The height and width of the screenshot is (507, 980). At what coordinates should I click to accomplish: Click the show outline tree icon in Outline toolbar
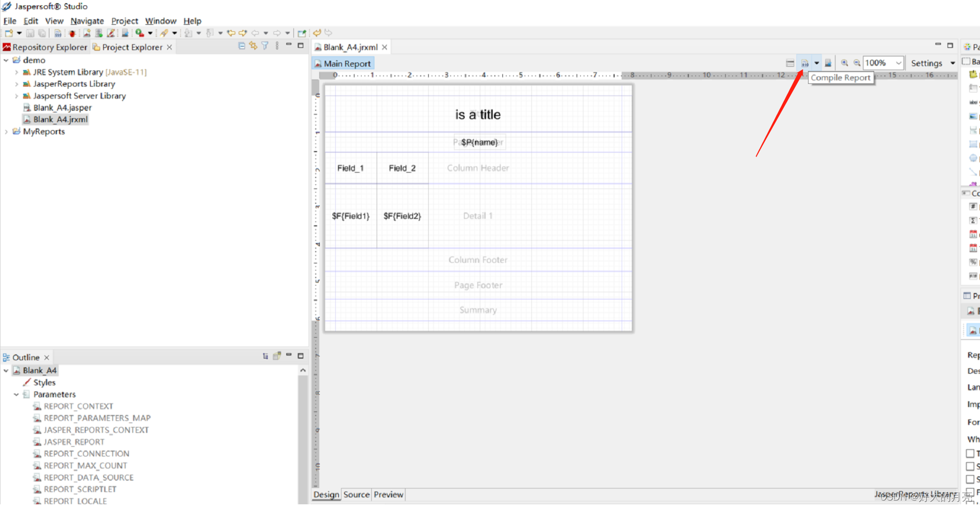point(265,356)
